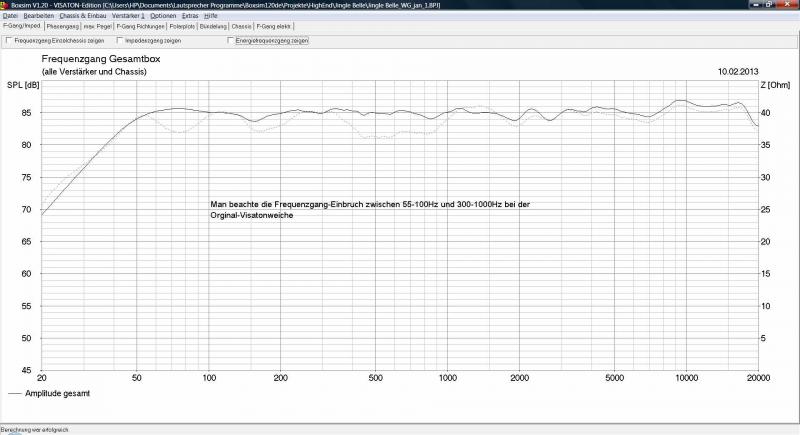Show the F-Gang Richtungen tab

click(x=139, y=26)
